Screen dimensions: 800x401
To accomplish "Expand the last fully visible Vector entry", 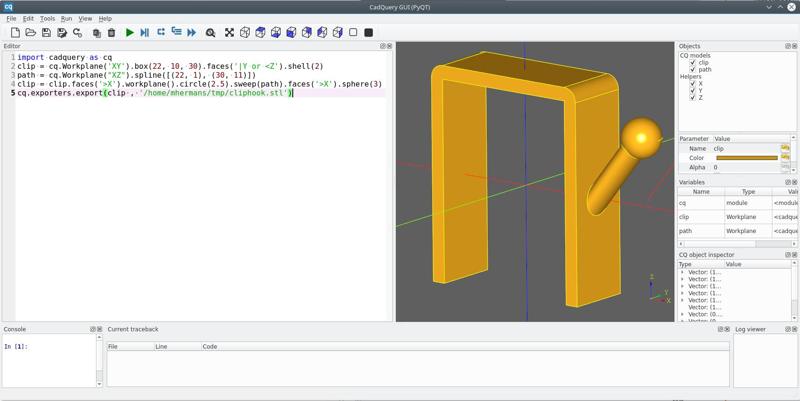I will 683,314.
